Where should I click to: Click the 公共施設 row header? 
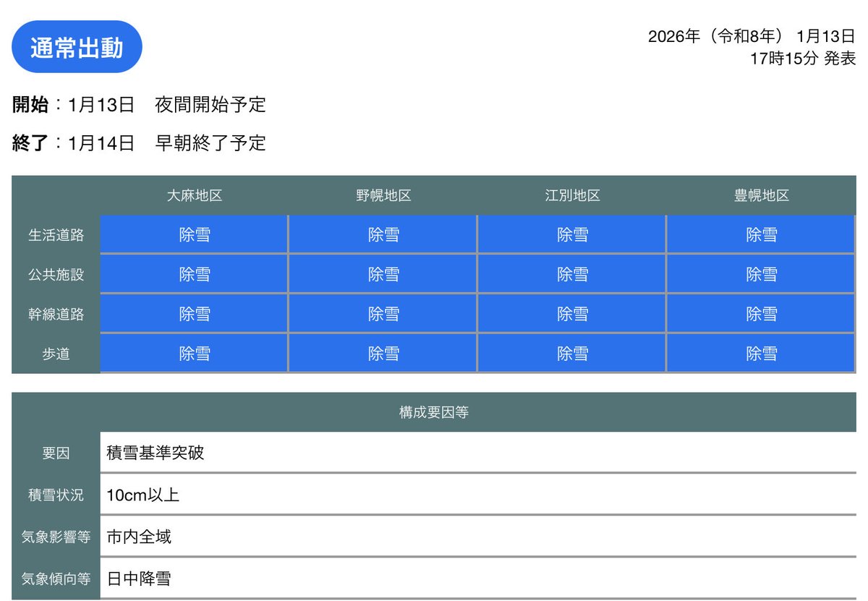click(56, 275)
